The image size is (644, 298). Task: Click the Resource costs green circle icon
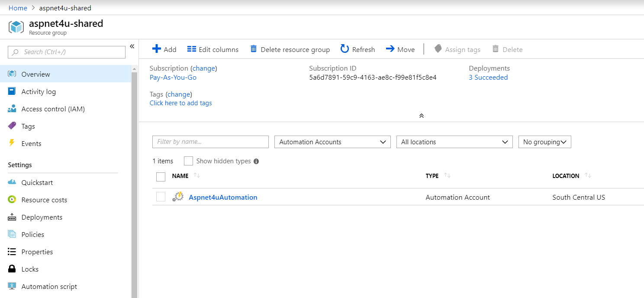[12, 200]
